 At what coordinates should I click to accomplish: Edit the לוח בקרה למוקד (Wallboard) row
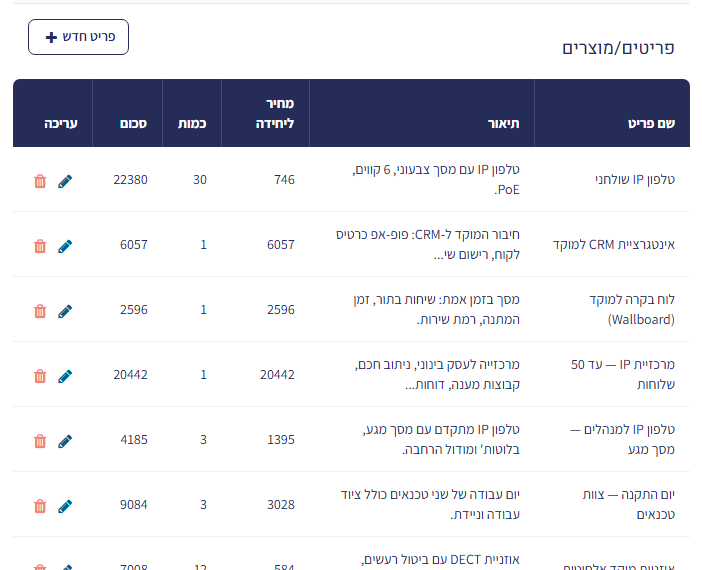[65, 311]
